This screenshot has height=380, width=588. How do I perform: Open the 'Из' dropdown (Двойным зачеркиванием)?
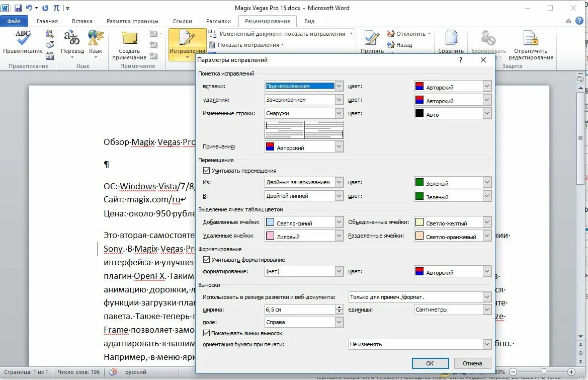tap(304, 182)
